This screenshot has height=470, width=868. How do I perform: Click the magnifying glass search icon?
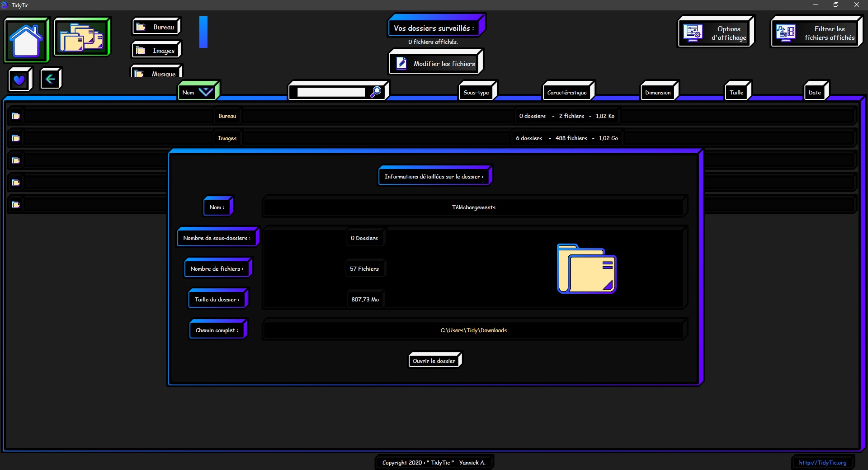[375, 92]
